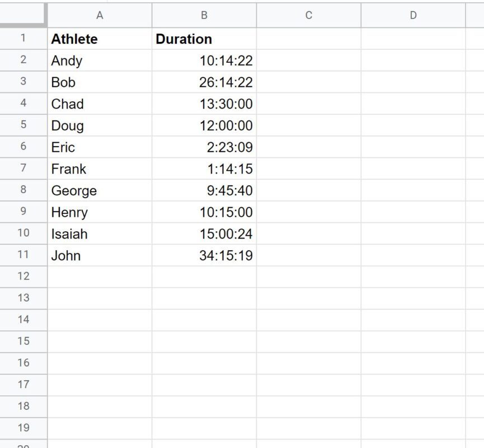The width and height of the screenshot is (484, 448).
Task: Select Doug's duration 12:00:00
Action: click(x=204, y=125)
